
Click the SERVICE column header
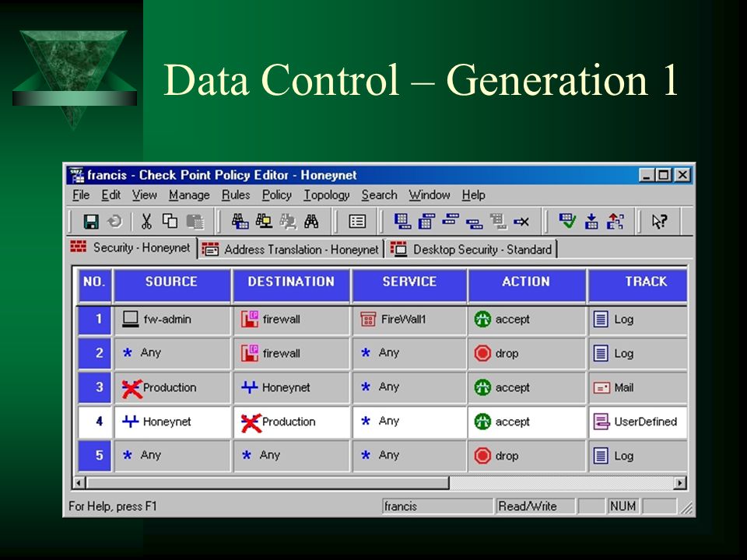coord(409,285)
